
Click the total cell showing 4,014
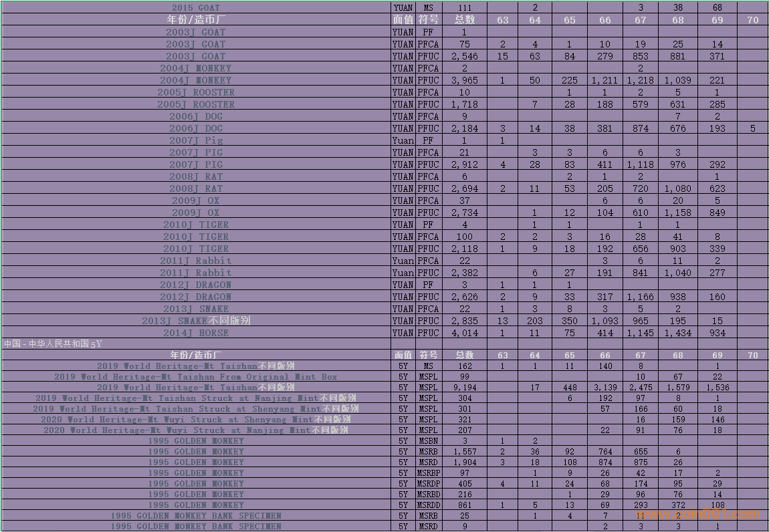tap(464, 333)
